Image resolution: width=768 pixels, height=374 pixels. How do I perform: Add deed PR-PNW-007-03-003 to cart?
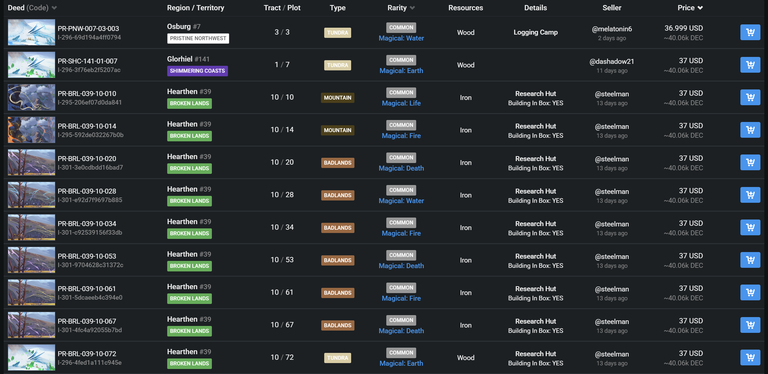750,32
